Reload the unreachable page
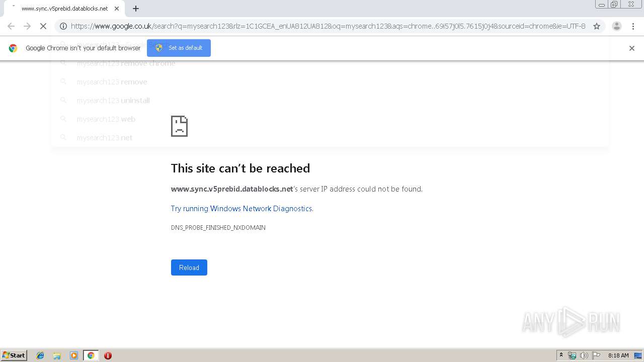 189,267
